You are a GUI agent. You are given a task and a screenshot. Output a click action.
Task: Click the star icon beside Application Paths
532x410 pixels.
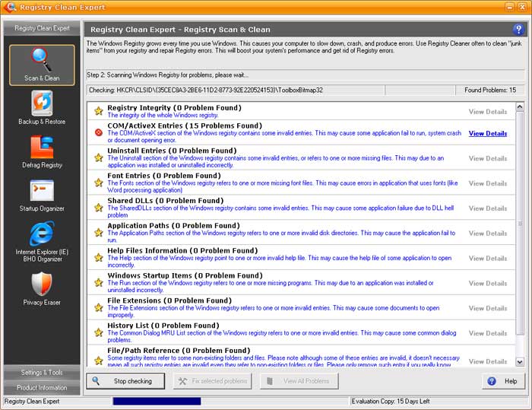99,233
